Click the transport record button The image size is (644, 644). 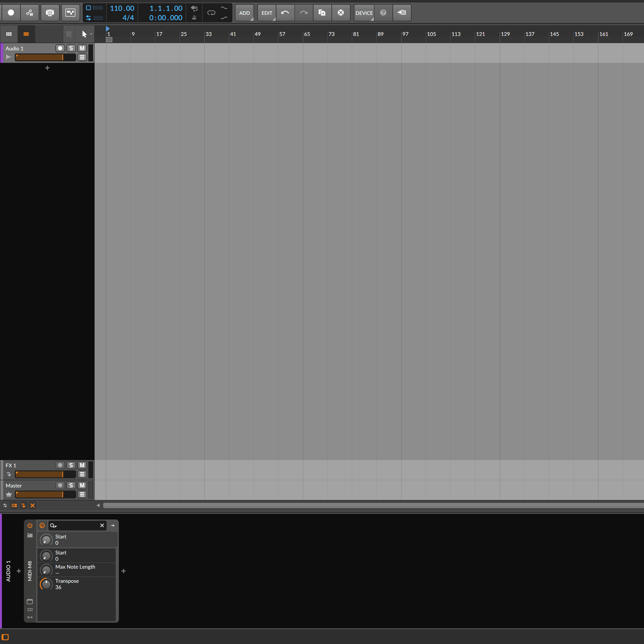click(x=11, y=13)
